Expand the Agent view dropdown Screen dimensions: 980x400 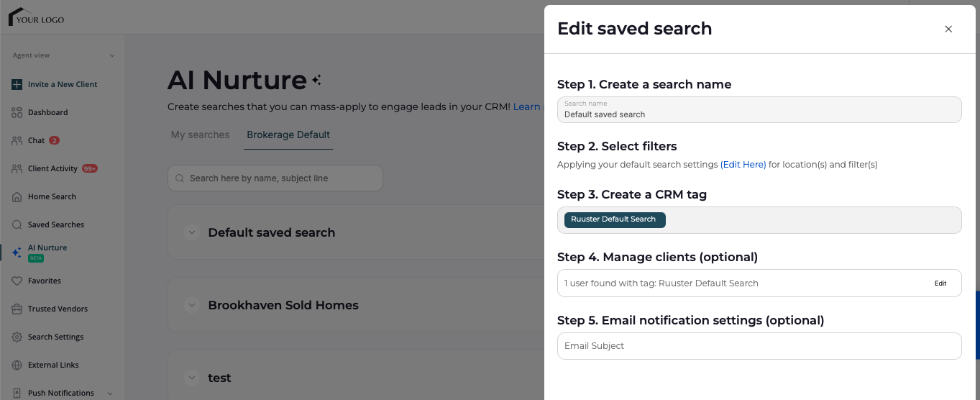point(112,55)
